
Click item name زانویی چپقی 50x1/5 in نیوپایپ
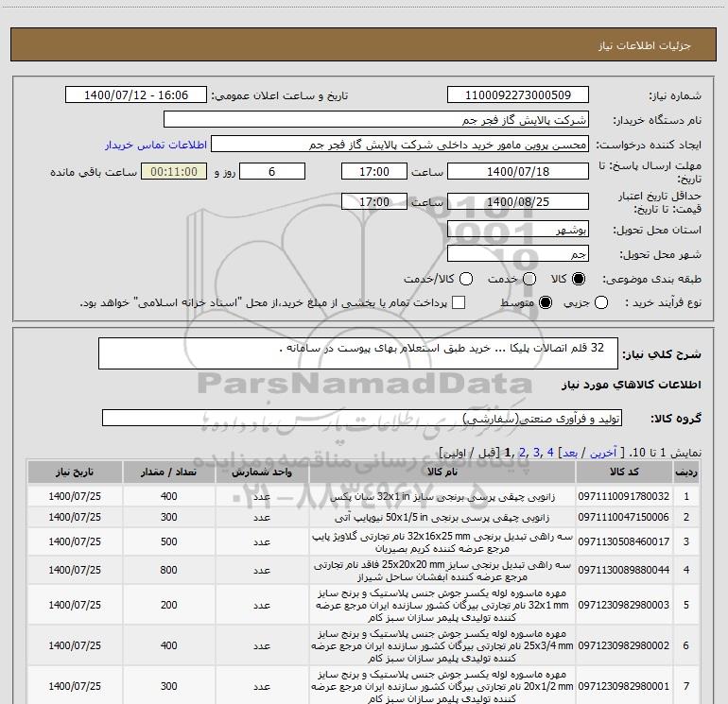442,517
